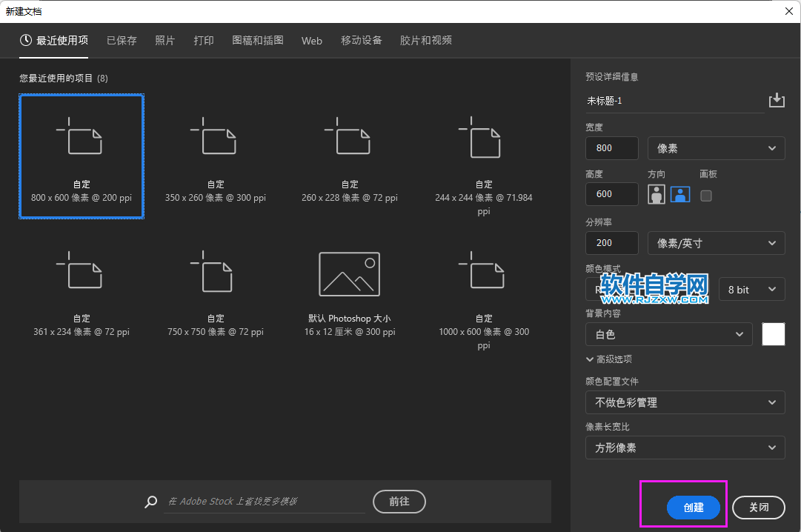Select the 默认 Photoshop 大小 preset thumbnail
The image size is (801, 532).
pos(348,274)
